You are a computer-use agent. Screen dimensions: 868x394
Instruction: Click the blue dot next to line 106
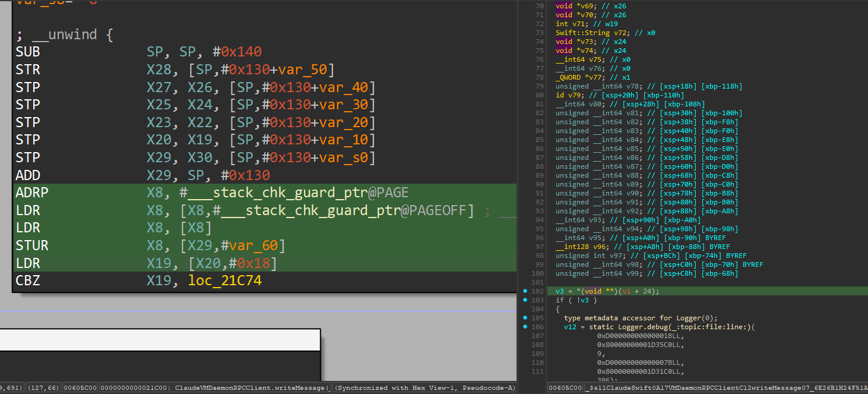pos(525,327)
